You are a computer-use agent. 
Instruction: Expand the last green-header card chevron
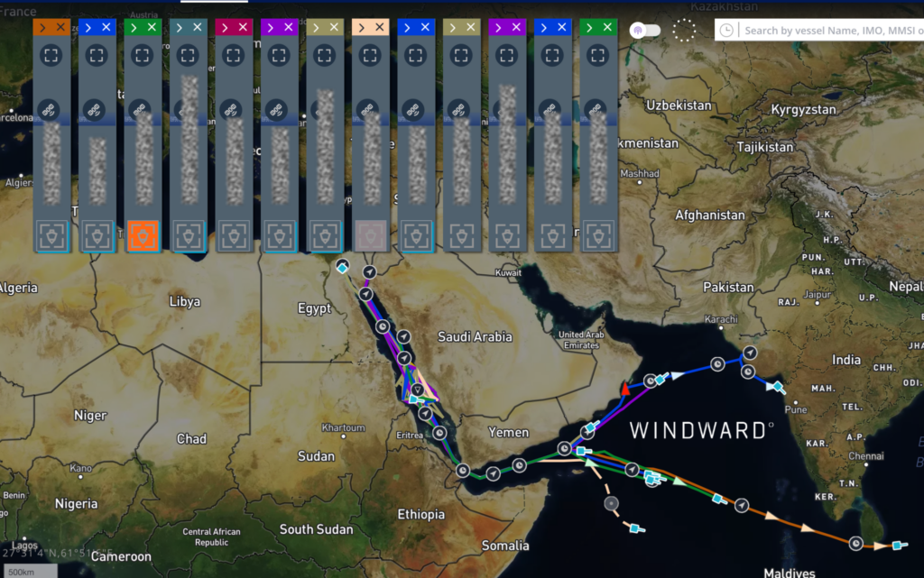(x=589, y=27)
